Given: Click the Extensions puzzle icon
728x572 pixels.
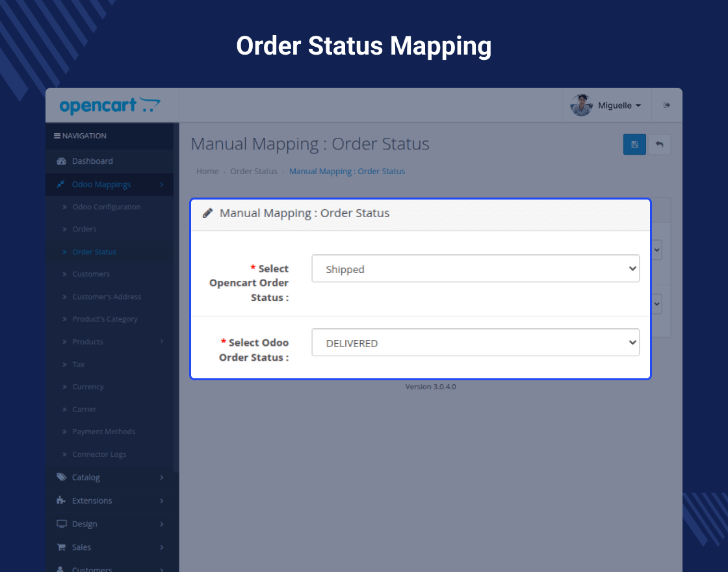Looking at the screenshot, I should click(61, 500).
